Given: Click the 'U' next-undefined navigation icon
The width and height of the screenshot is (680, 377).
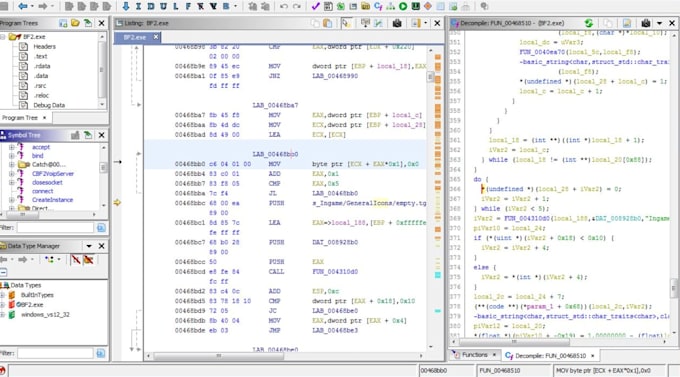Looking at the screenshot, I should click(x=163, y=6).
